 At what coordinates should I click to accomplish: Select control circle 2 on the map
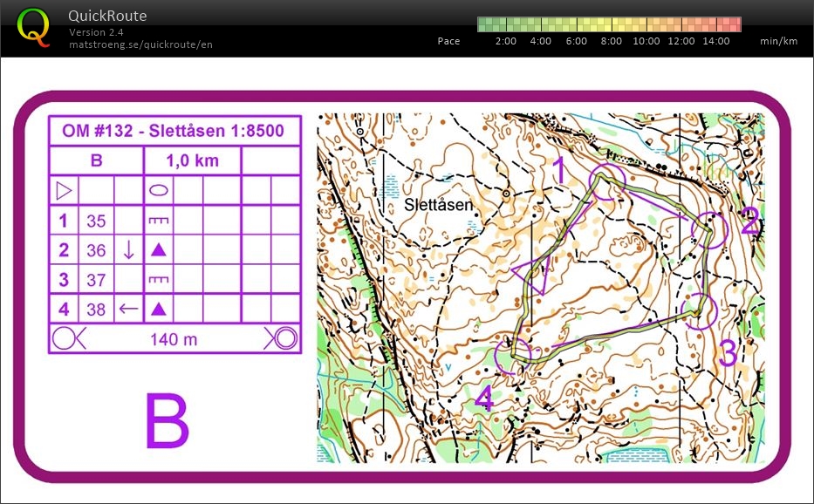pyautogui.click(x=710, y=229)
